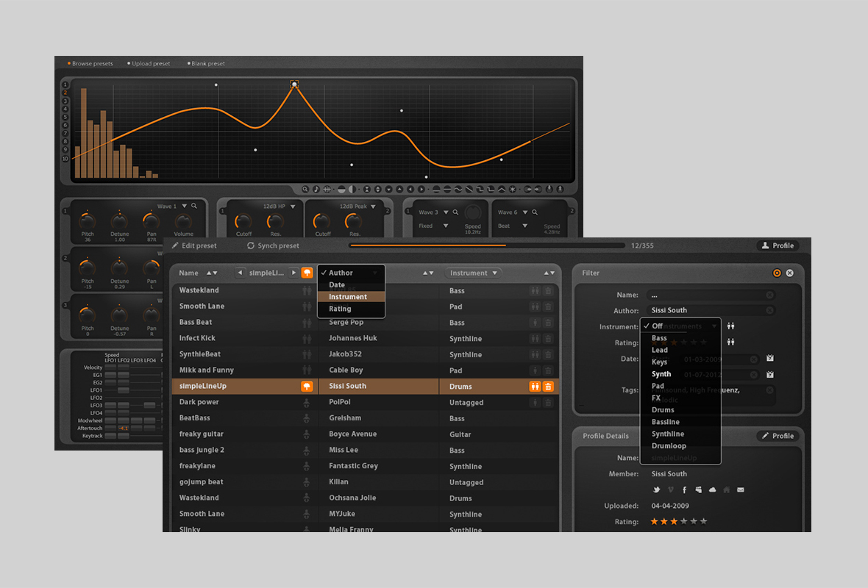Open the Wave 6 dropdown arrow
Image resolution: width=868 pixels, height=588 pixels.
(x=525, y=212)
